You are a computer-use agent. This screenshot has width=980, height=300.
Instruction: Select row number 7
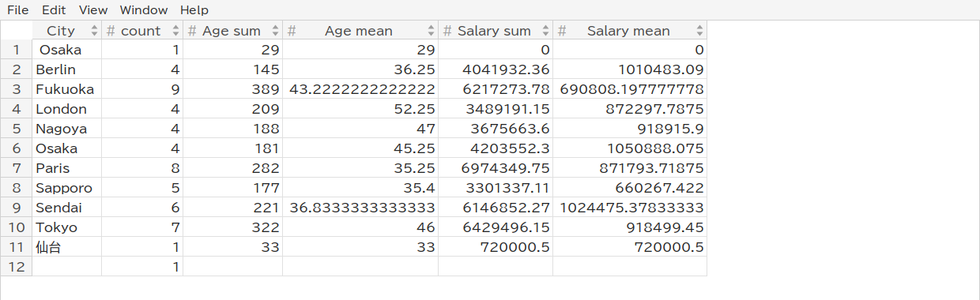pyautogui.click(x=16, y=168)
